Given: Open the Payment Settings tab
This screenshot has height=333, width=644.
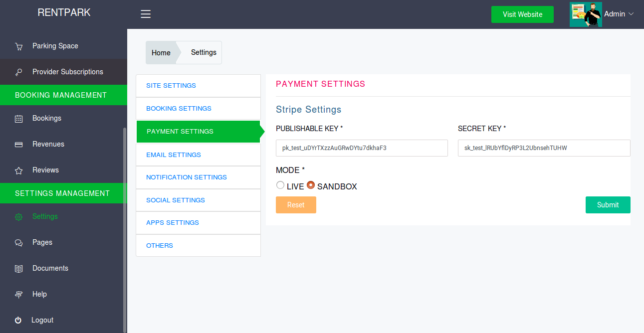Looking at the screenshot, I should [x=198, y=132].
